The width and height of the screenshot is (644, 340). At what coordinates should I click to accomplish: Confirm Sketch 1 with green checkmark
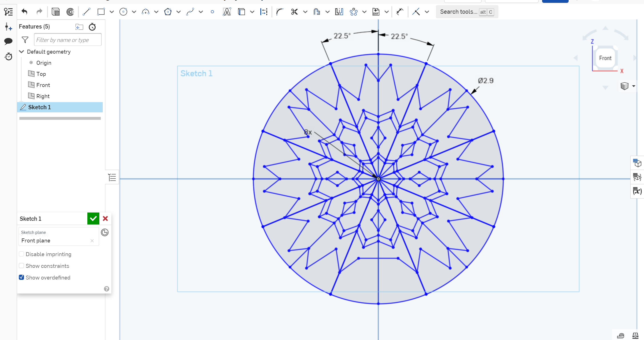(93, 218)
